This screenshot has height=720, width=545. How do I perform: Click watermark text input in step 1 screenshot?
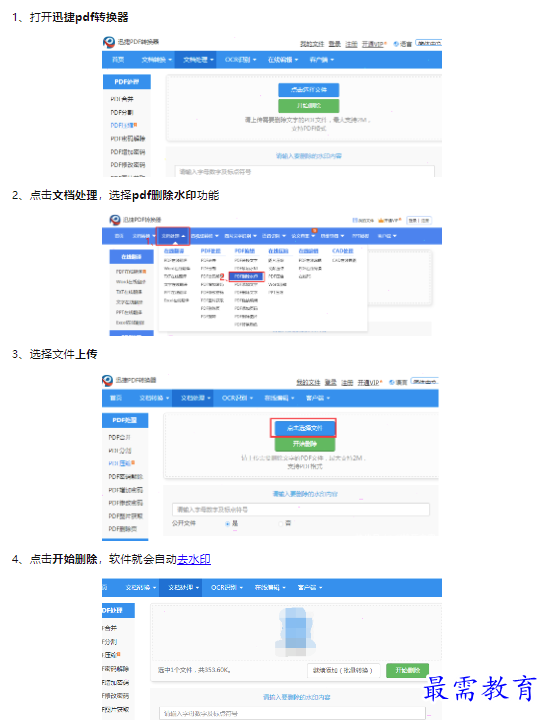click(x=304, y=172)
